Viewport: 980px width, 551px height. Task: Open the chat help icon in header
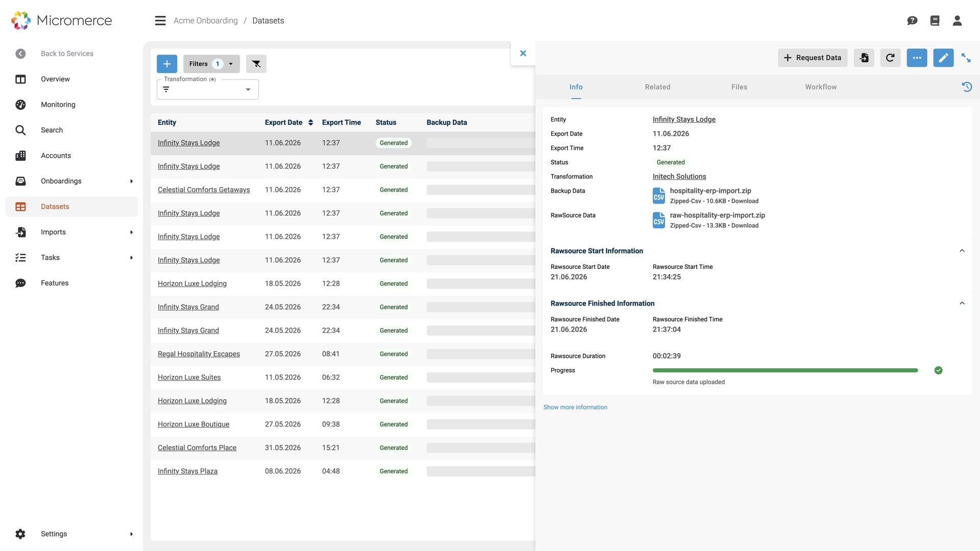point(912,21)
